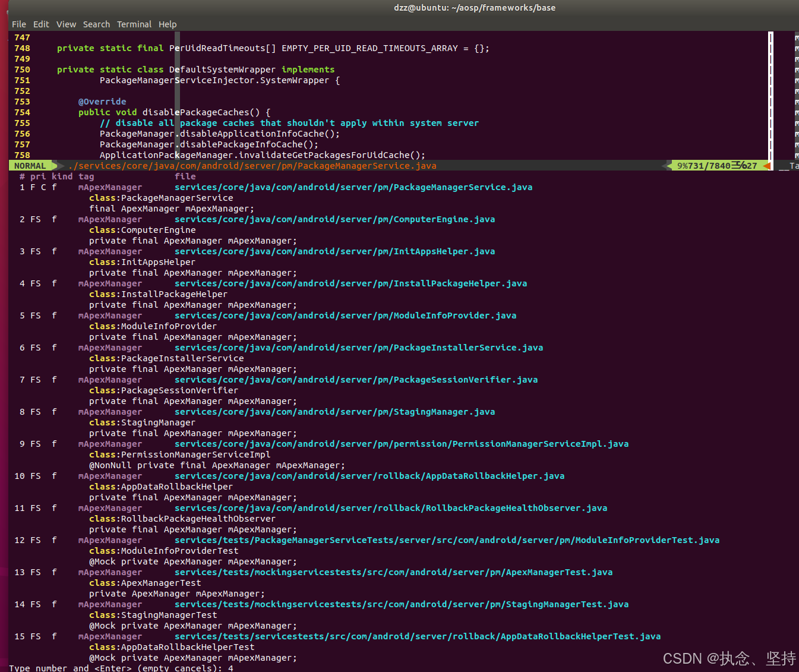Click line 750 DefaultSystemWrapper class declaration
799x672 pixels.
tap(196, 70)
